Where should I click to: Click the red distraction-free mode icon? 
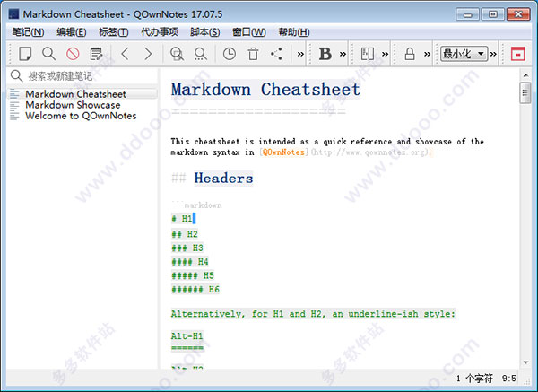click(x=517, y=54)
